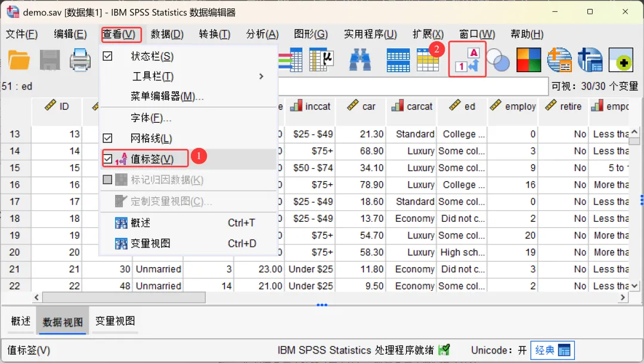644x363 pixels.
Task: Choose Menu Editor from View menu
Action: [188, 97]
